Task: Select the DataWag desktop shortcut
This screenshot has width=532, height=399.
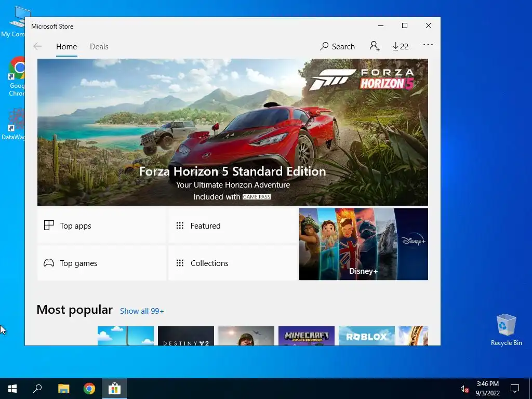Action: (14, 124)
